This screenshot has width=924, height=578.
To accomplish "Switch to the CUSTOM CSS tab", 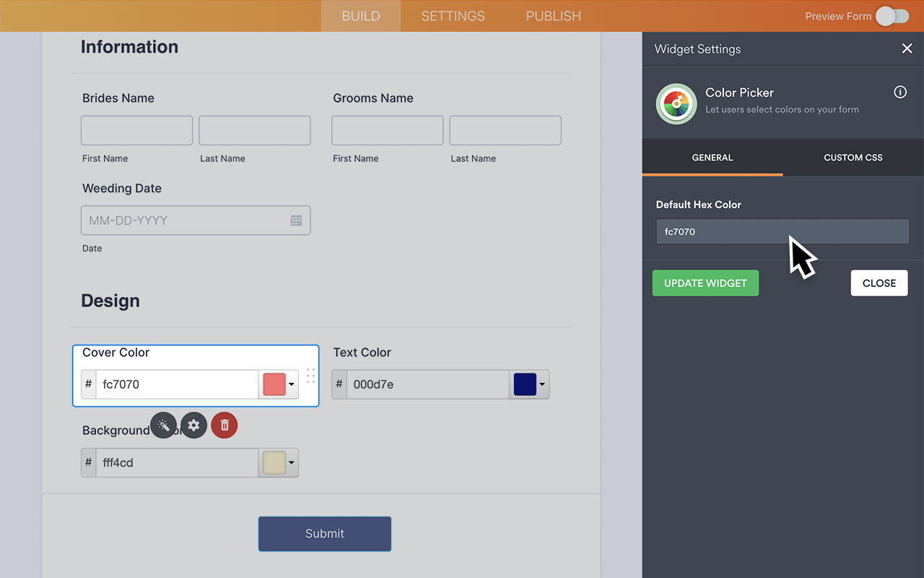I will point(853,158).
